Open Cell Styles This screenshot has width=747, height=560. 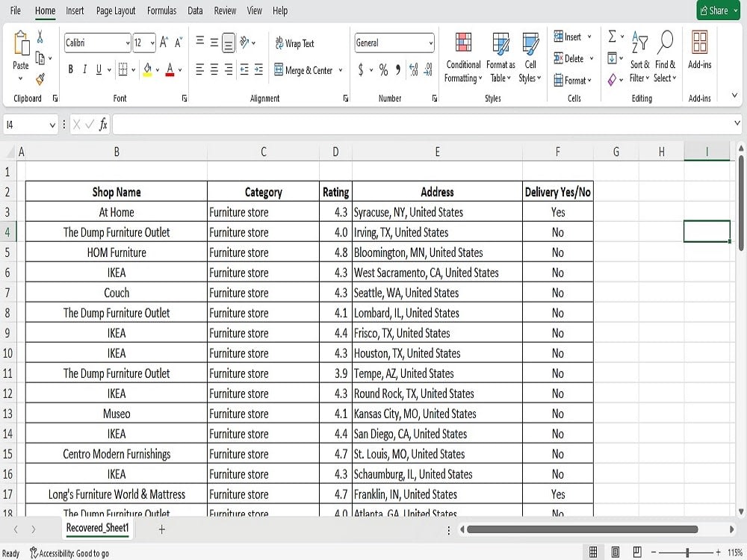[530, 56]
